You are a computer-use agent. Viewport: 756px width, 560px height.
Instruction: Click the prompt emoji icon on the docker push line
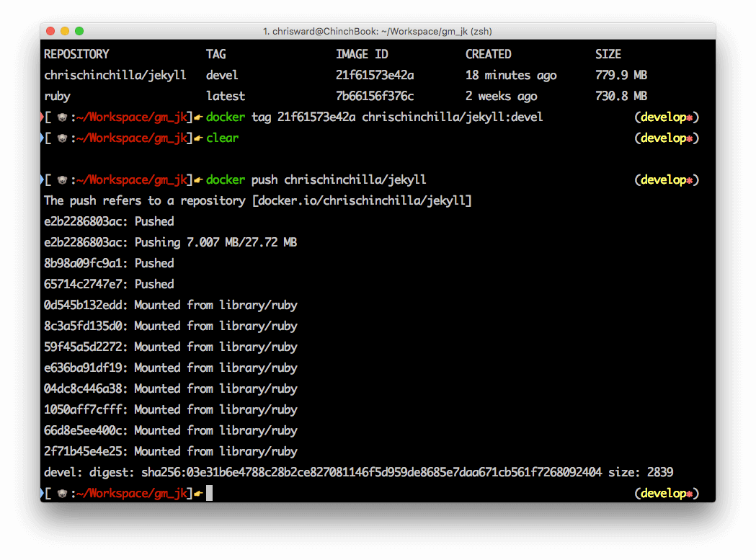click(x=62, y=180)
